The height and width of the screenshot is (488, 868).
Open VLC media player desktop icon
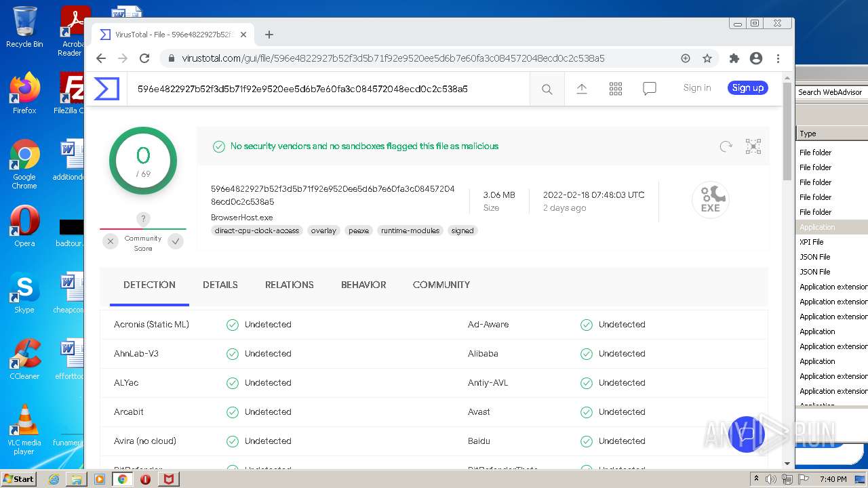[x=24, y=429]
